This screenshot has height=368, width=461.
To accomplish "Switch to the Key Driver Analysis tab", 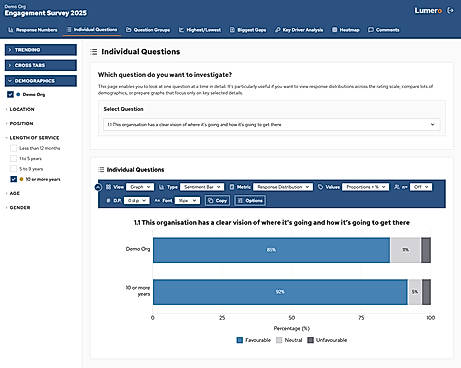I will [x=299, y=30].
